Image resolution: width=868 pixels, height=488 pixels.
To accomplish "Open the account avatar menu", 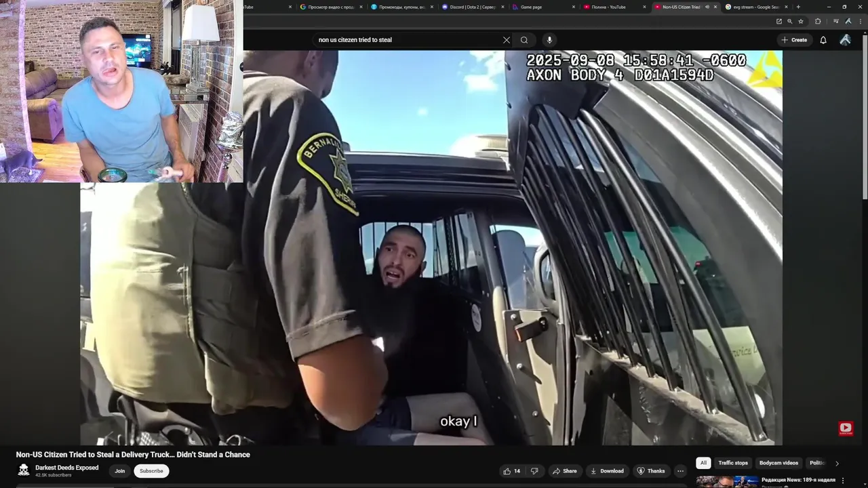I will [x=845, y=40].
